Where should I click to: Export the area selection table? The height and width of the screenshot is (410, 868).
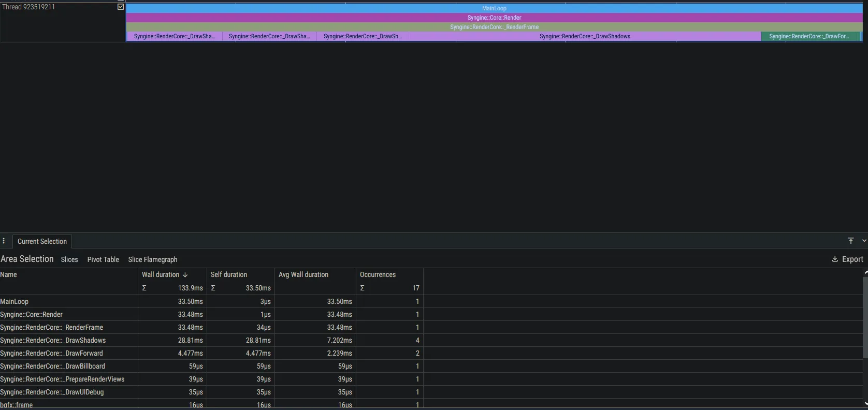click(x=847, y=259)
